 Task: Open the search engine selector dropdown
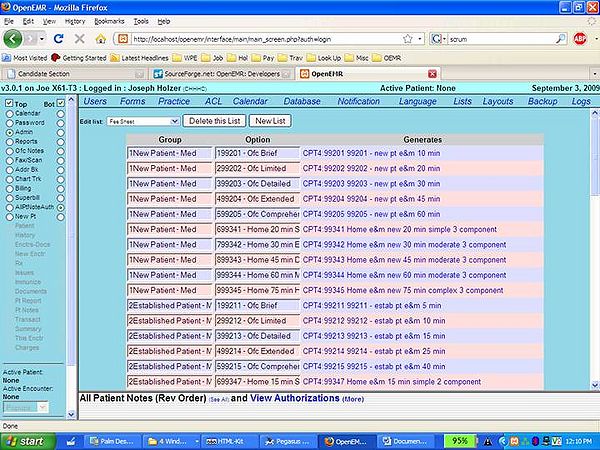tap(440, 39)
